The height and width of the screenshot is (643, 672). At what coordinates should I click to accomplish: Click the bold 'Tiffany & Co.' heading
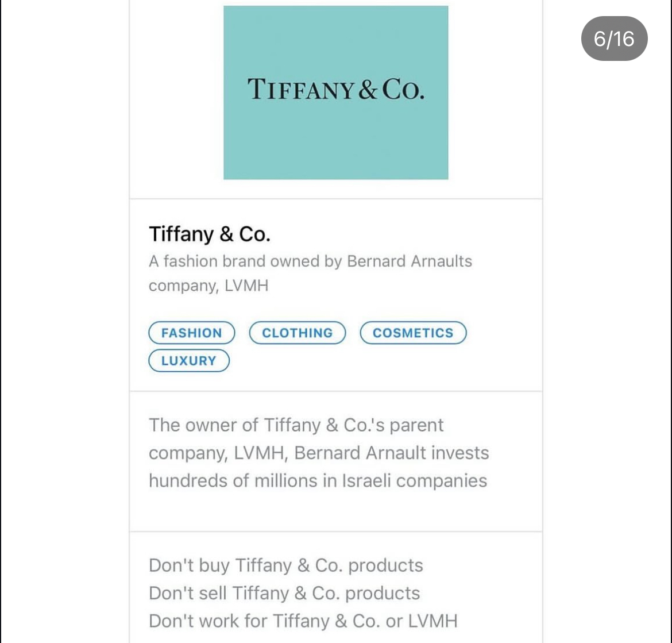point(210,234)
